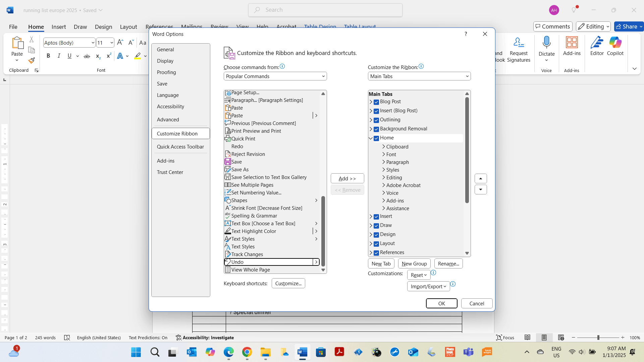Open the Proofing options category
The width and height of the screenshot is (644, 362).
click(166, 72)
